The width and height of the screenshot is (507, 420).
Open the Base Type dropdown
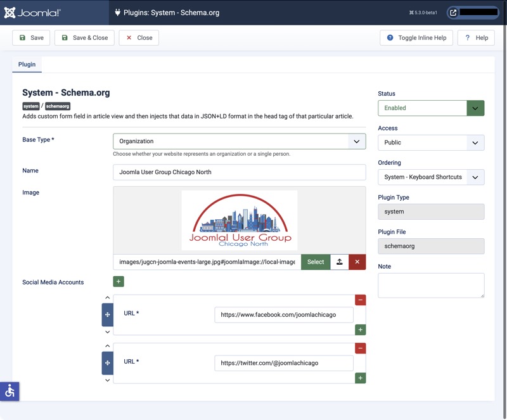pyautogui.click(x=239, y=141)
